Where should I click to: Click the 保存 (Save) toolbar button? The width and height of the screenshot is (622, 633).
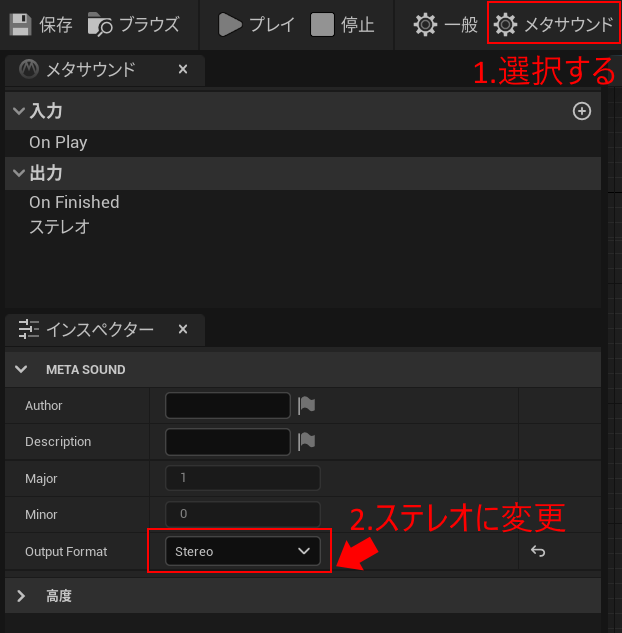pyautogui.click(x=40, y=25)
